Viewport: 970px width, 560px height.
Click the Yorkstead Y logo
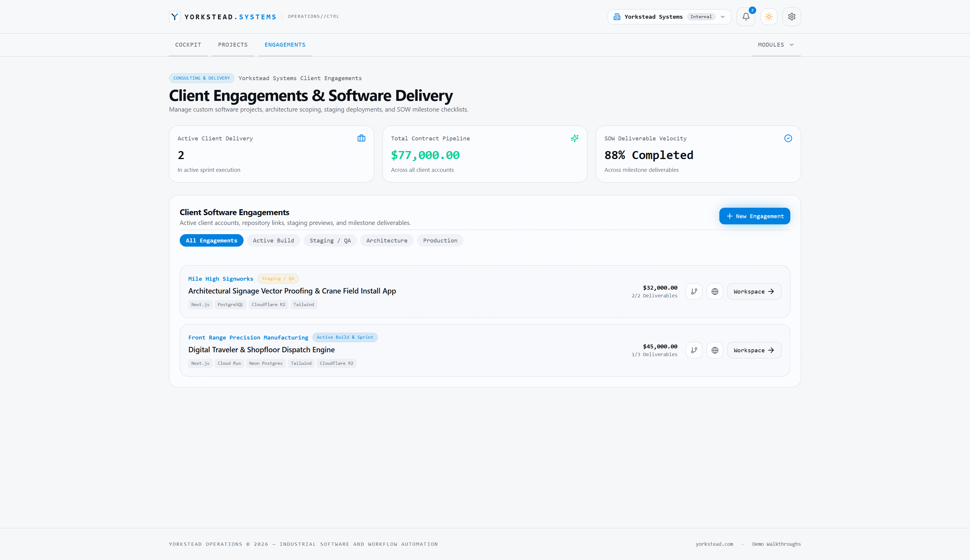(x=175, y=17)
